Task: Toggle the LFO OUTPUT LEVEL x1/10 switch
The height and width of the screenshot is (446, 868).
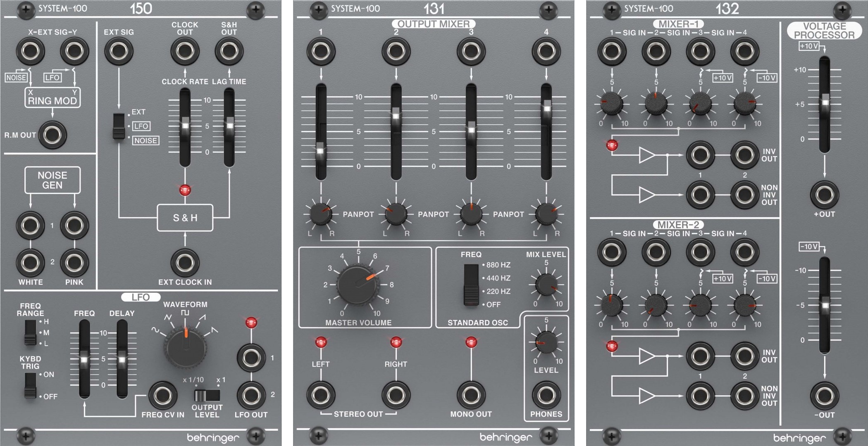Action: (207, 395)
